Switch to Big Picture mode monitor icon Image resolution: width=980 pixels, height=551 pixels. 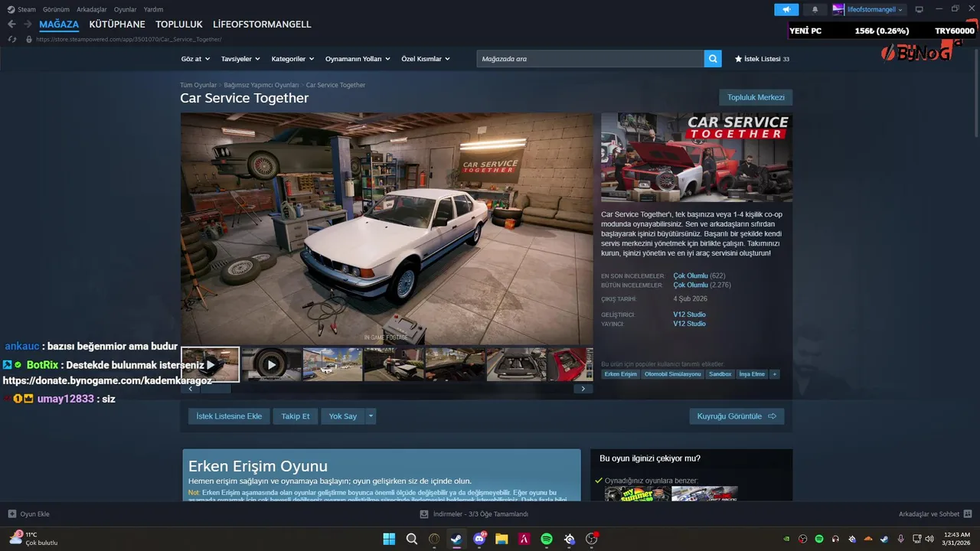(x=919, y=10)
